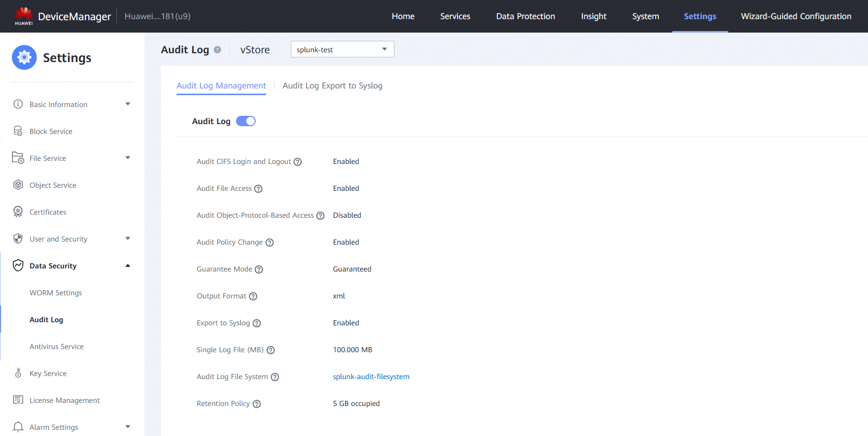Image resolution: width=868 pixels, height=436 pixels.
Task: Click the Block Service icon
Action: tap(18, 131)
